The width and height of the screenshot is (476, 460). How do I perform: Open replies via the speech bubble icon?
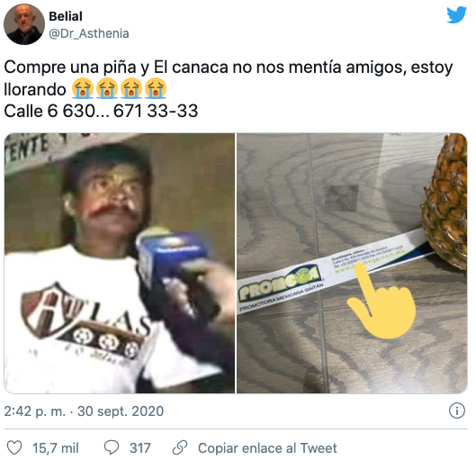[x=112, y=447]
